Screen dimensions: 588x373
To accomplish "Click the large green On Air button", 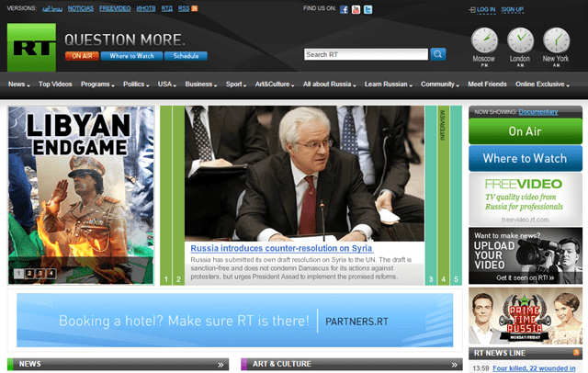I will tap(526, 131).
